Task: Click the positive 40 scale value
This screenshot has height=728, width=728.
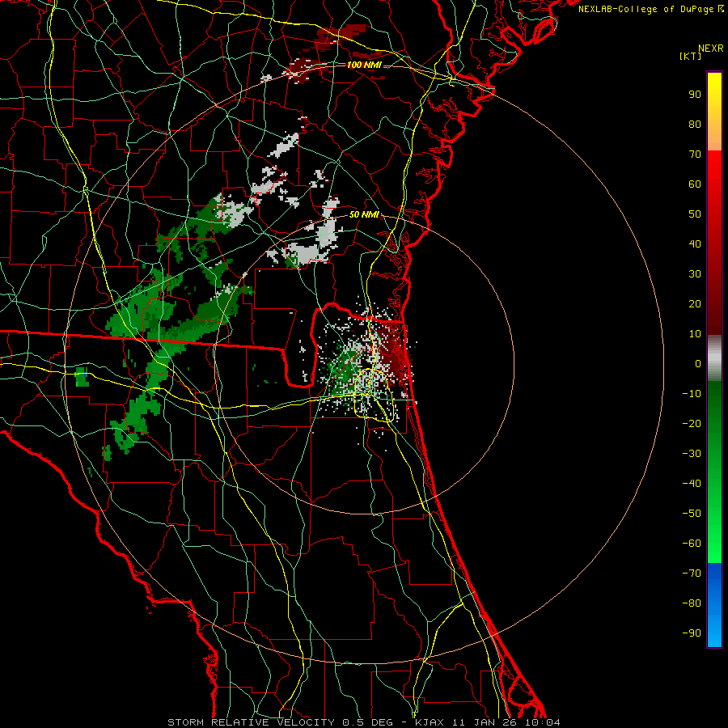Action: (695, 243)
